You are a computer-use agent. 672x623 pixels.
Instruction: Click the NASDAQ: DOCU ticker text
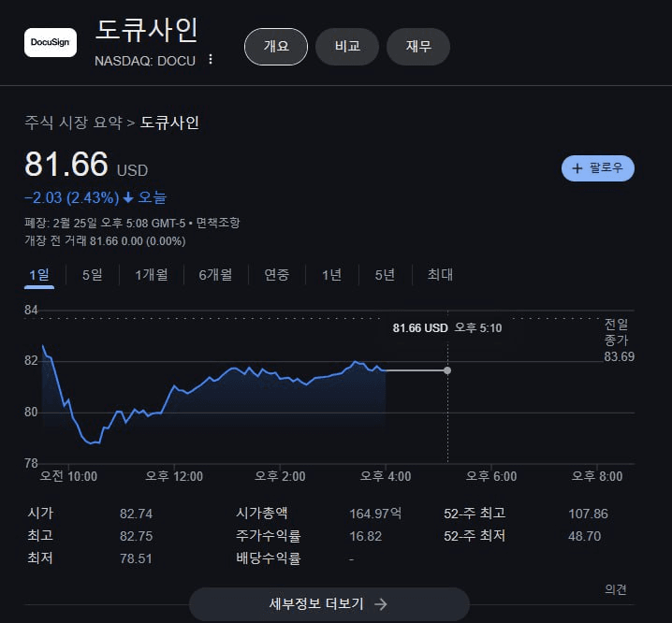(x=145, y=61)
